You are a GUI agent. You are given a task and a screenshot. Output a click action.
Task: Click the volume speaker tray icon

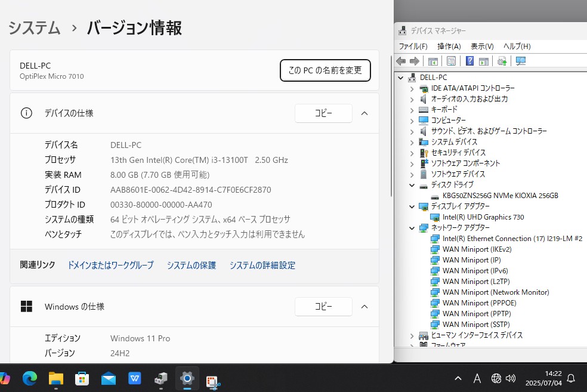tap(510, 378)
